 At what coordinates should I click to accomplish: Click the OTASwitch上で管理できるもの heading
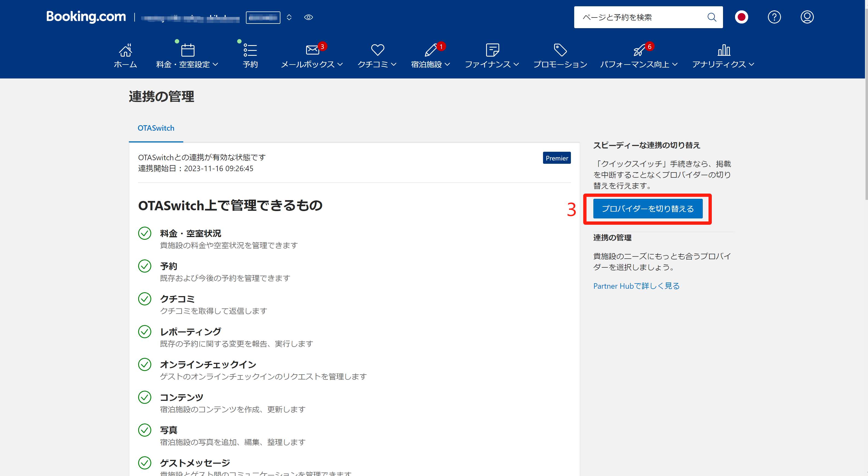230,206
